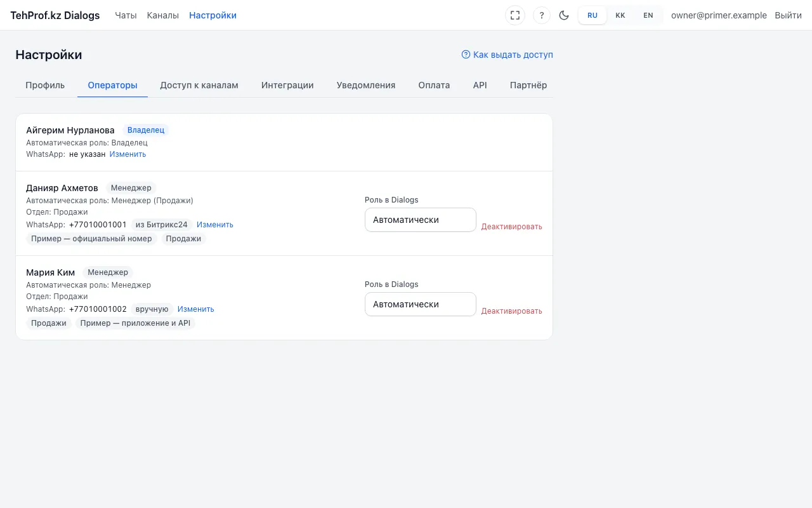Switch interface language to EN

point(648,15)
